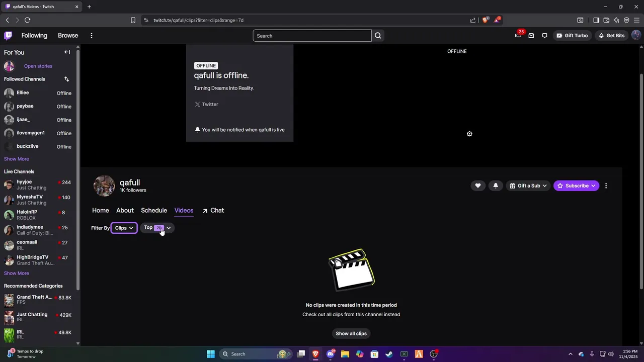Click the Twitter link in offline panel
644x362 pixels.
[x=206, y=104]
